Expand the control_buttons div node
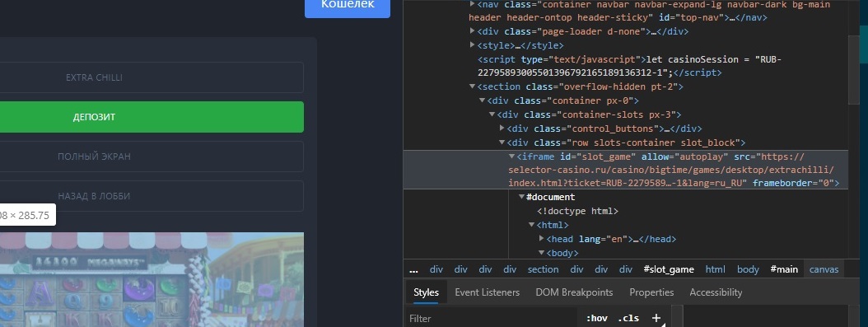 502,128
